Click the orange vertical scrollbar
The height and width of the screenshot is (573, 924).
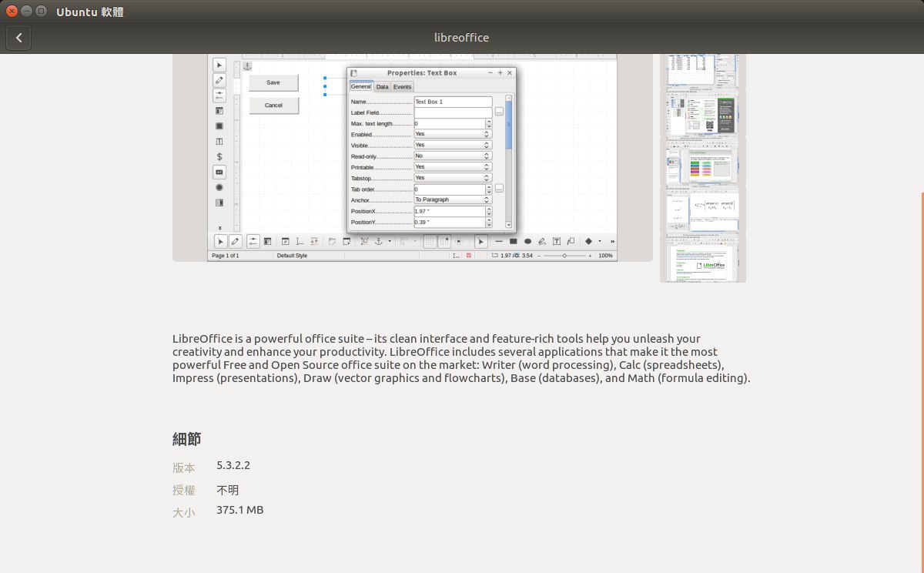point(922,381)
